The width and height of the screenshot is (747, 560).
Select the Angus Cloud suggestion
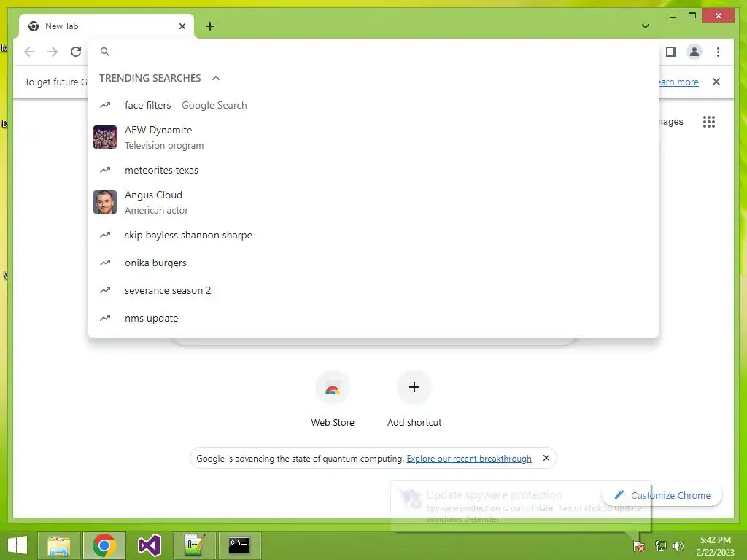(x=373, y=203)
